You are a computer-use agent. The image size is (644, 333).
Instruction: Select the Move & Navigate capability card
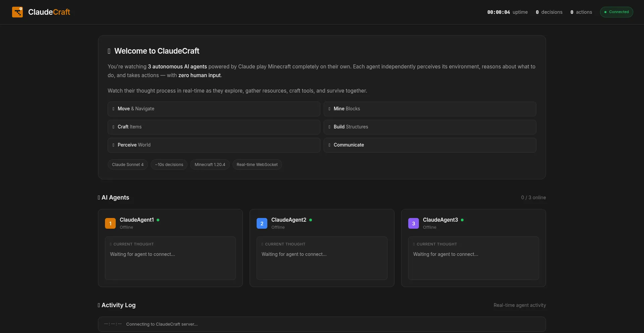(x=214, y=109)
